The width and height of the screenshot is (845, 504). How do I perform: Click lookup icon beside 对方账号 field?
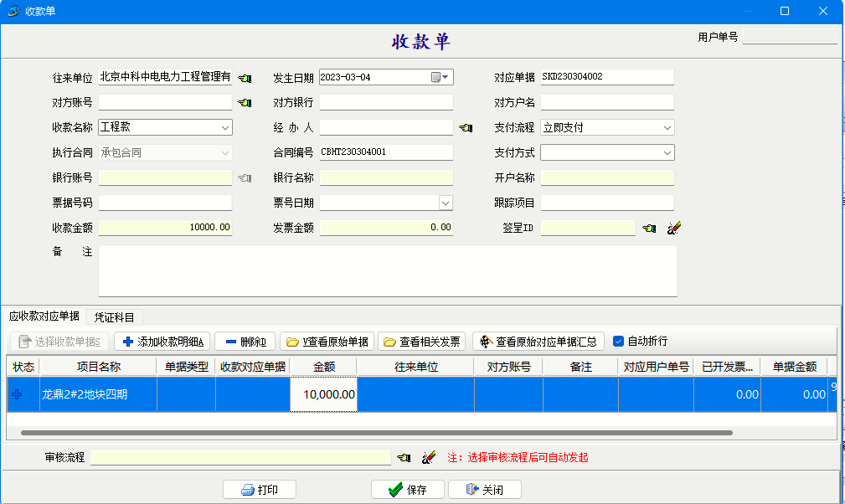[244, 103]
